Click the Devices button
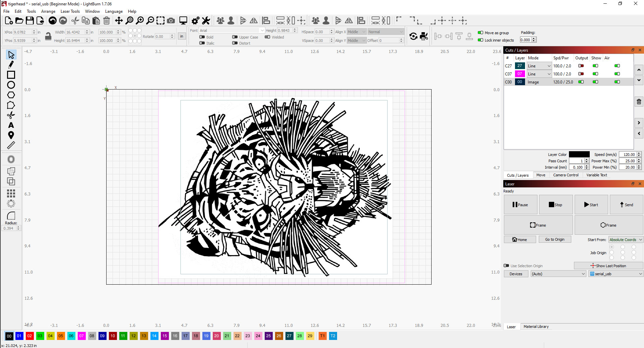The height and width of the screenshot is (348, 644). coord(516,274)
